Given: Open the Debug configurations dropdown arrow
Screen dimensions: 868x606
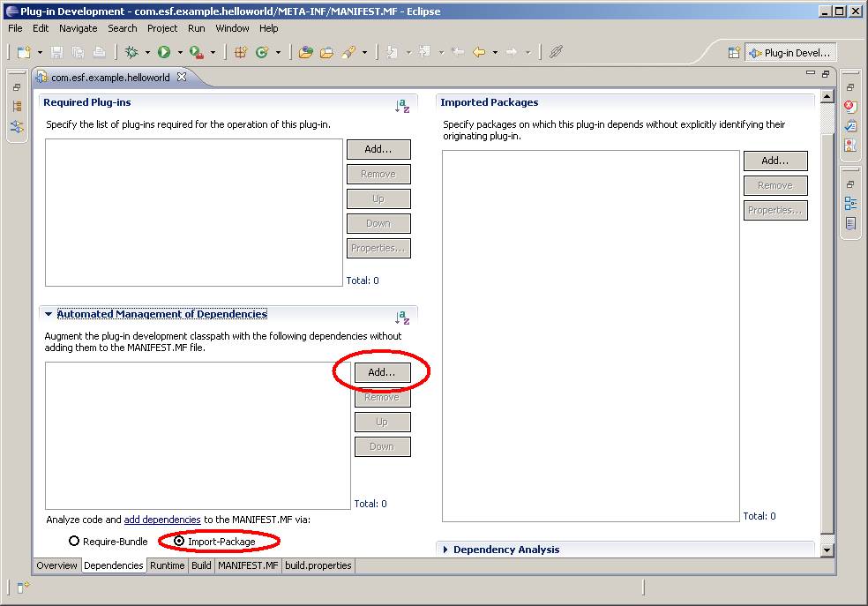Looking at the screenshot, I should point(147,53).
